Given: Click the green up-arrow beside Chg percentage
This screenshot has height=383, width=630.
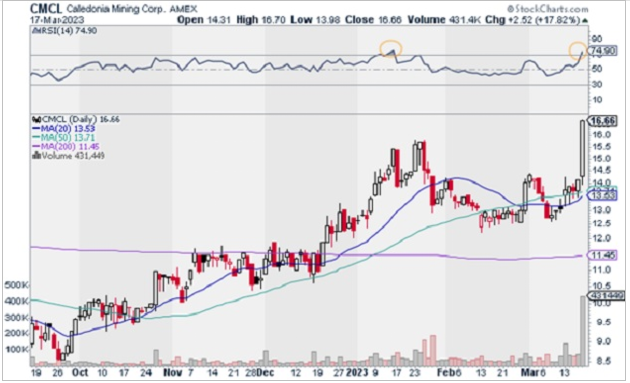Looking at the screenshot, I should [585, 20].
